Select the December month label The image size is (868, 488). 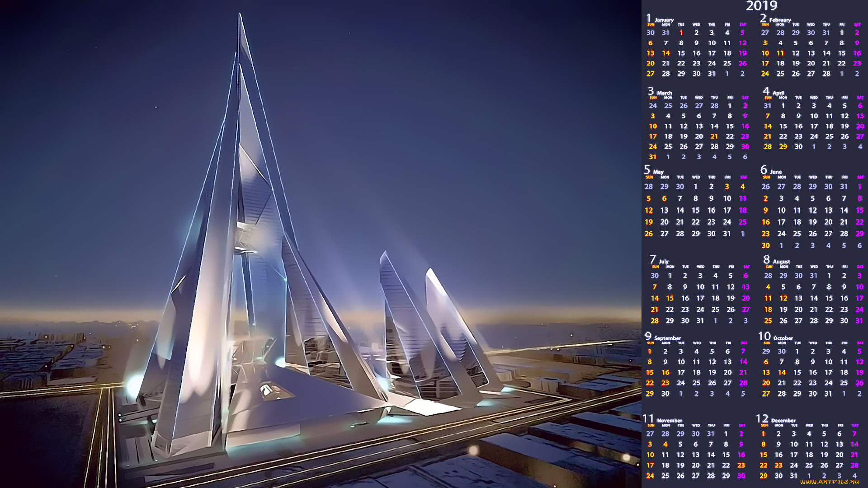pyautogui.click(x=783, y=420)
